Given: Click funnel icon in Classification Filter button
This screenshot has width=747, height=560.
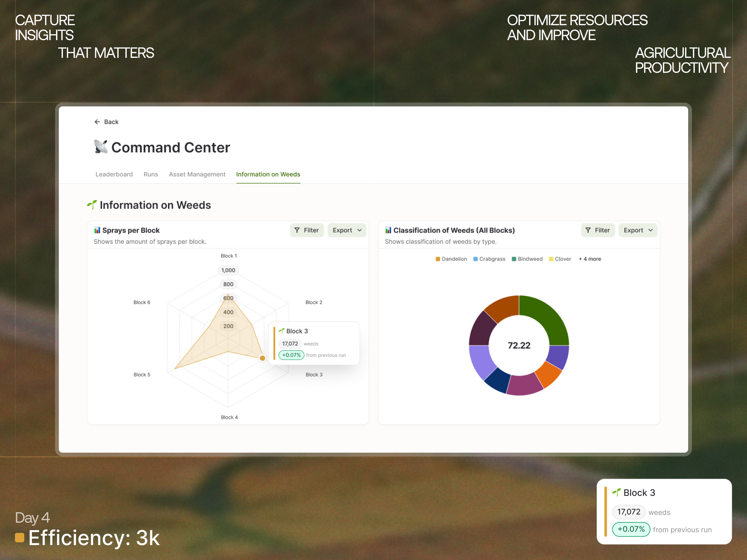Looking at the screenshot, I should (588, 230).
